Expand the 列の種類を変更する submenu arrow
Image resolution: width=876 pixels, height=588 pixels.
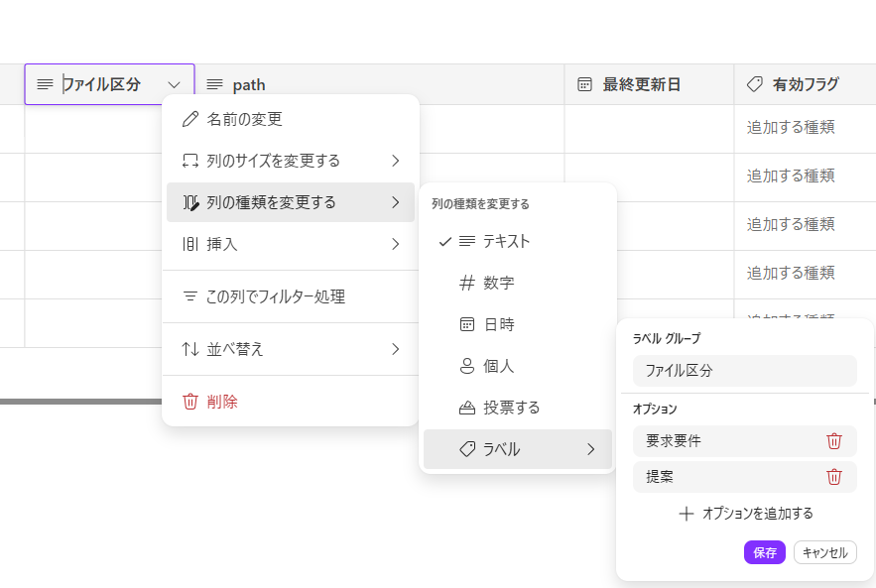tap(396, 202)
